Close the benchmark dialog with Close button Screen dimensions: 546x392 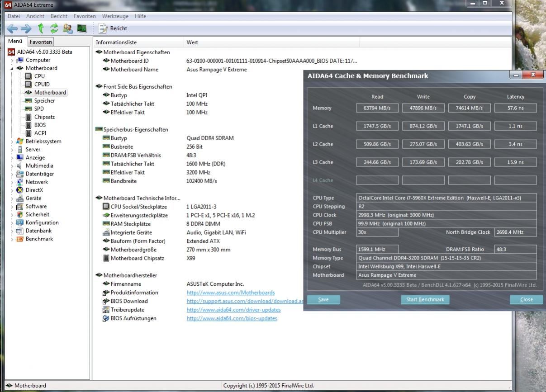527,299
